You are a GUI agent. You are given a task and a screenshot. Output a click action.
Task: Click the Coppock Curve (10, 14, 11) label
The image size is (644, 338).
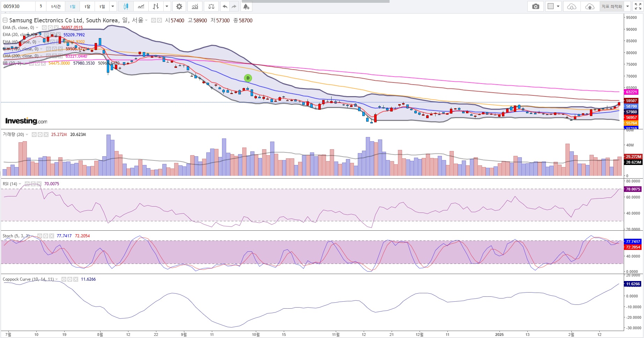(28, 279)
